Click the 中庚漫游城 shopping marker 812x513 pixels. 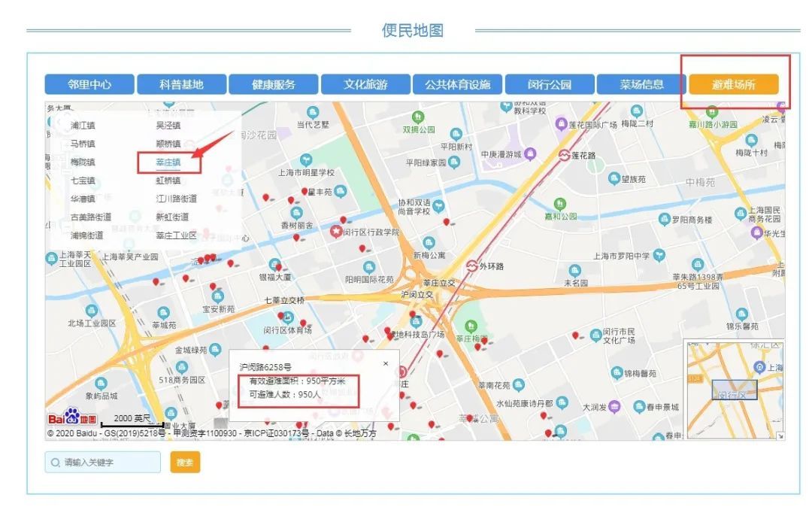point(530,154)
